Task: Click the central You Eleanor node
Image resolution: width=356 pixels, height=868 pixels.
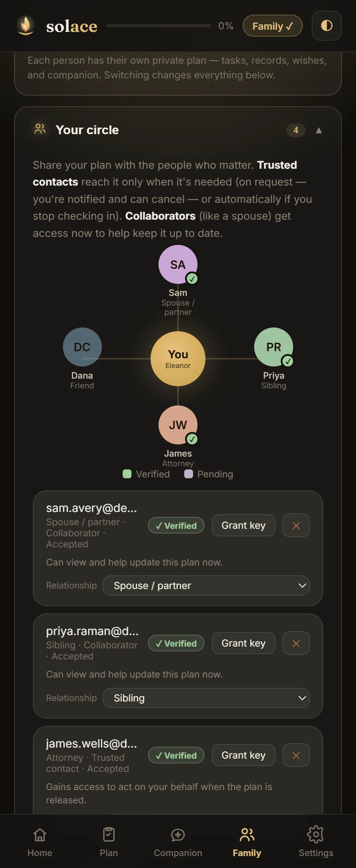Action: pyautogui.click(x=178, y=359)
